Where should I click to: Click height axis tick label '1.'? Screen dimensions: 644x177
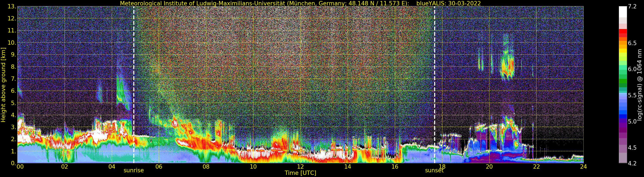click(x=14, y=151)
